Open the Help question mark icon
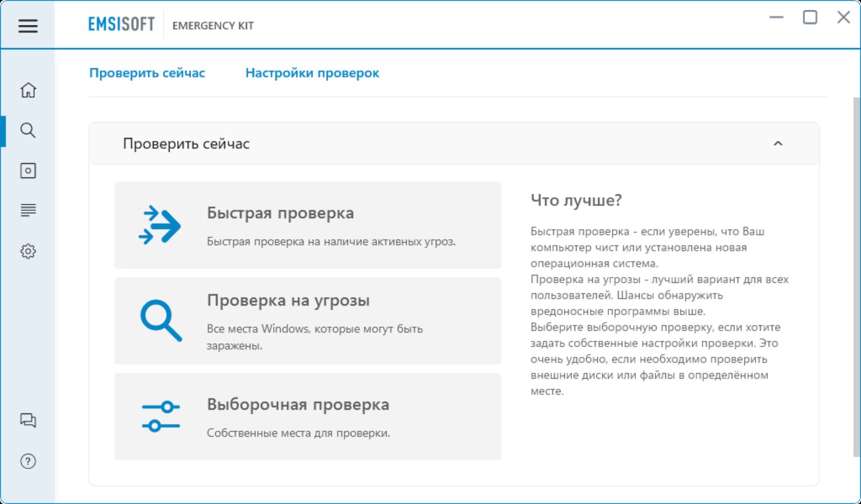861x504 pixels. click(x=28, y=461)
